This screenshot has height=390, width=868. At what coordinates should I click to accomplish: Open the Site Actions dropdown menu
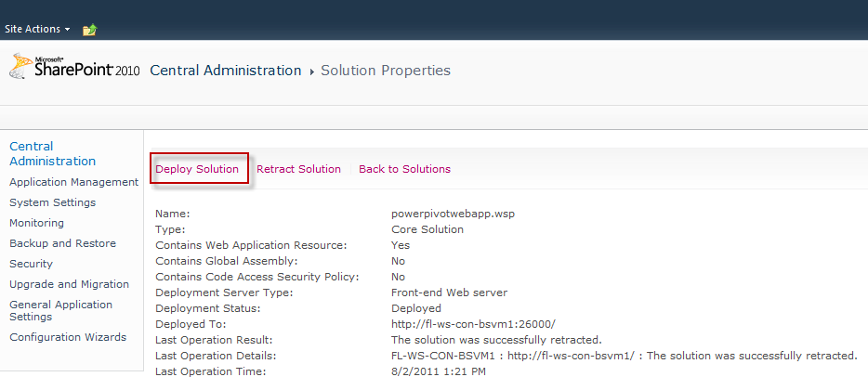click(37, 30)
